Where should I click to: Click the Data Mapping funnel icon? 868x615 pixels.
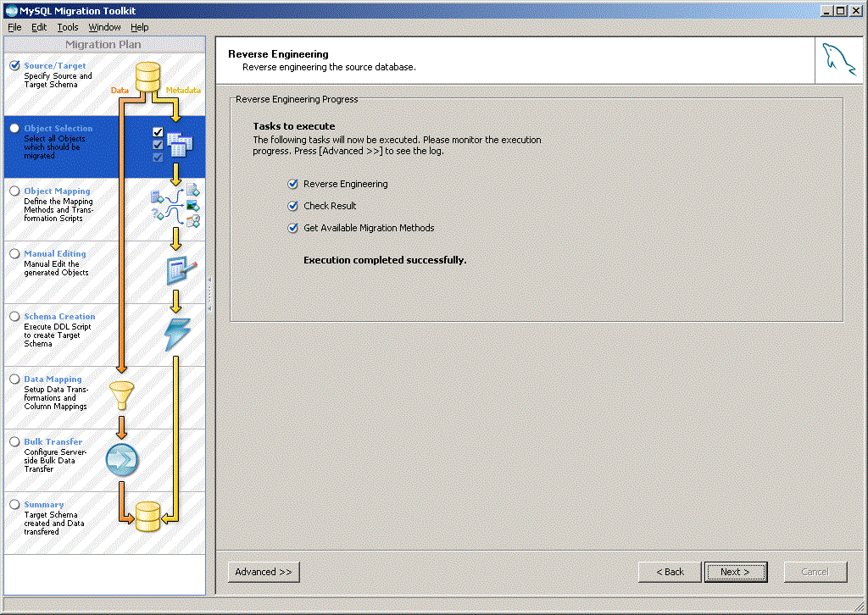(121, 395)
